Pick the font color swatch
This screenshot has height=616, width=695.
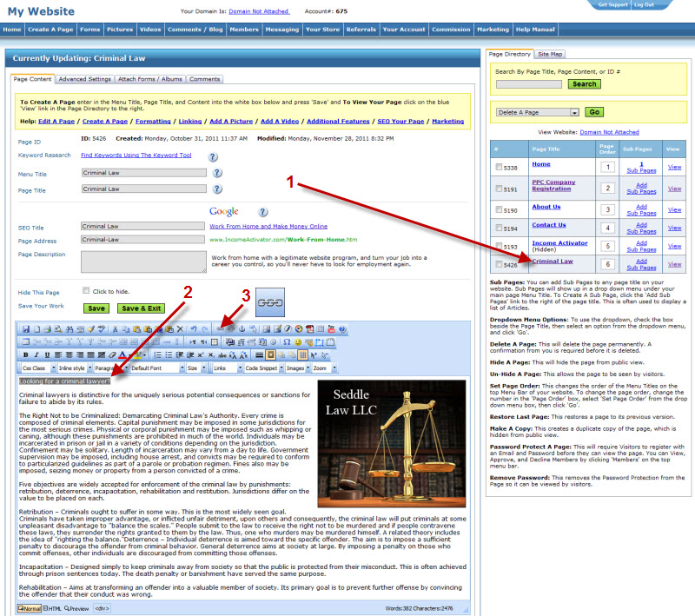click(122, 355)
